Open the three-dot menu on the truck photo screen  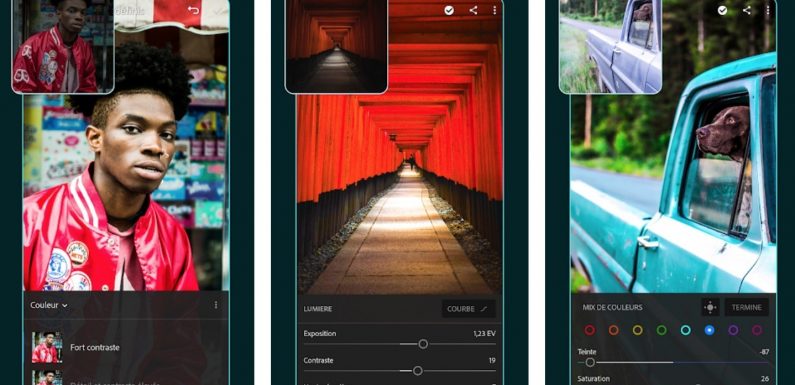pos(768,10)
